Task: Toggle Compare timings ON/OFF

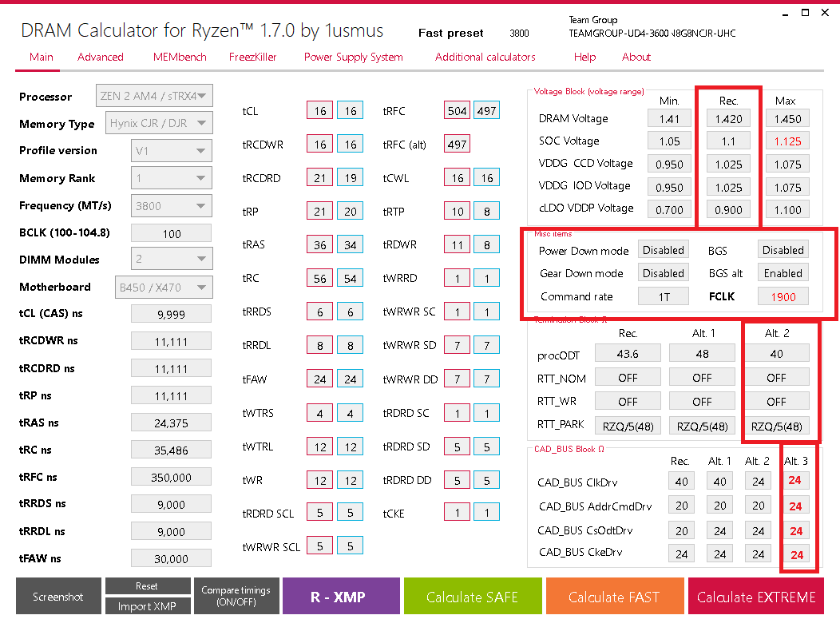Action: (236, 595)
